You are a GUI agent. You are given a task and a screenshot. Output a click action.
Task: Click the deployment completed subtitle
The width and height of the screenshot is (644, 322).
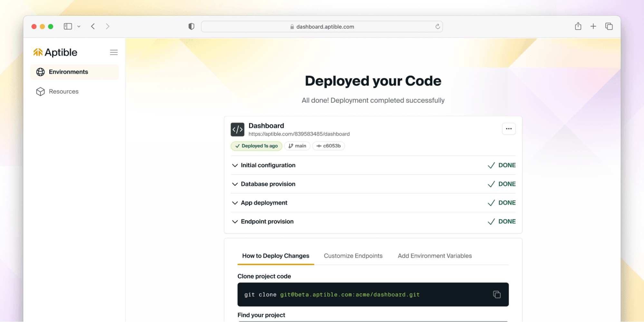[373, 100]
